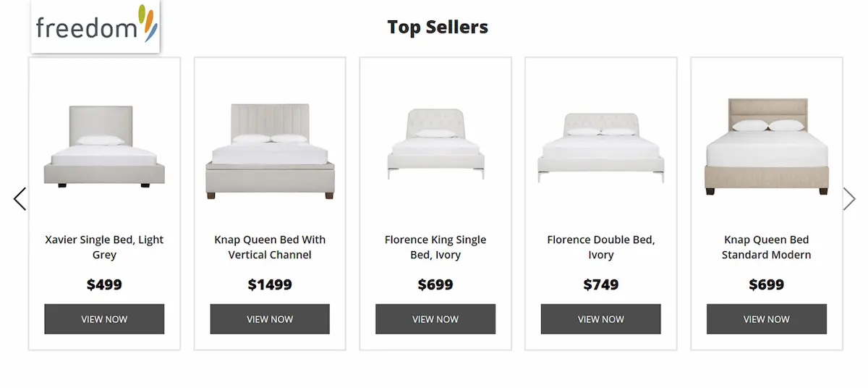Go to previous carousel items with left arrow

(20, 199)
